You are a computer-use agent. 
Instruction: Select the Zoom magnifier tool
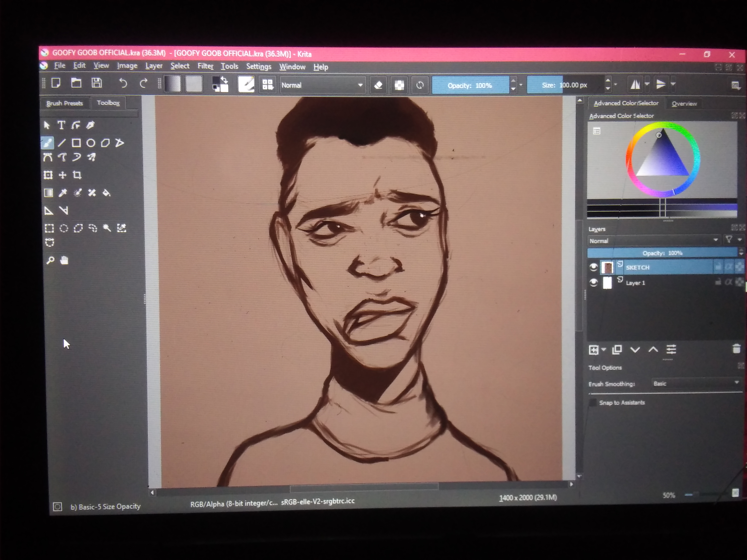coord(50,260)
